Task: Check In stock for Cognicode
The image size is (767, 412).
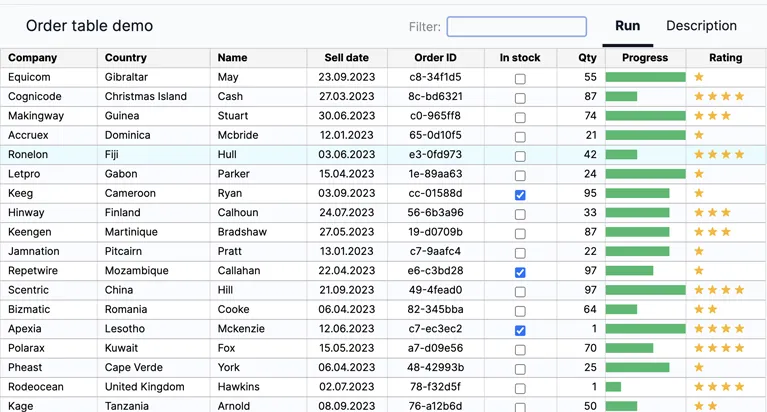Action: click(x=520, y=98)
